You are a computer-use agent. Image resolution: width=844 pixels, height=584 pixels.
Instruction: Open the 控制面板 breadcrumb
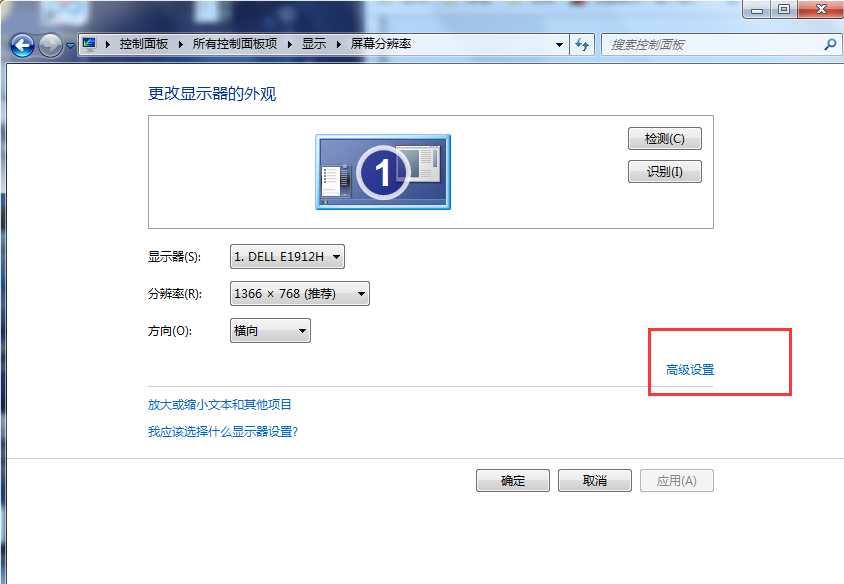click(x=144, y=44)
